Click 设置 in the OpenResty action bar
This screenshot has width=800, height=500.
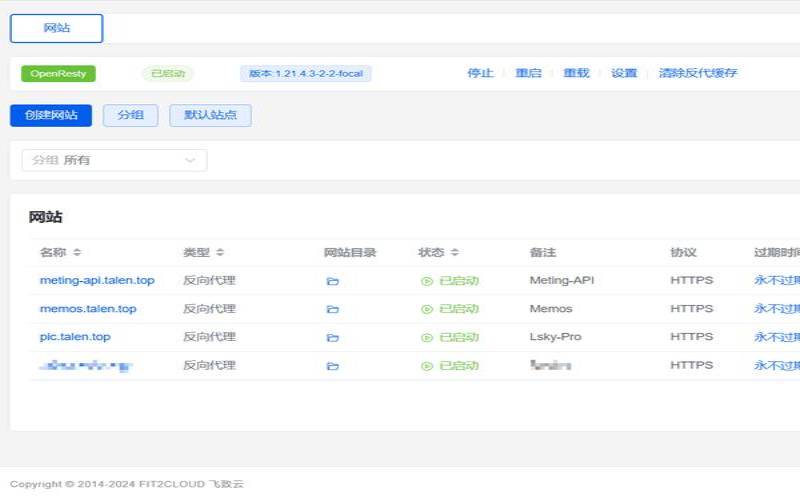624,73
